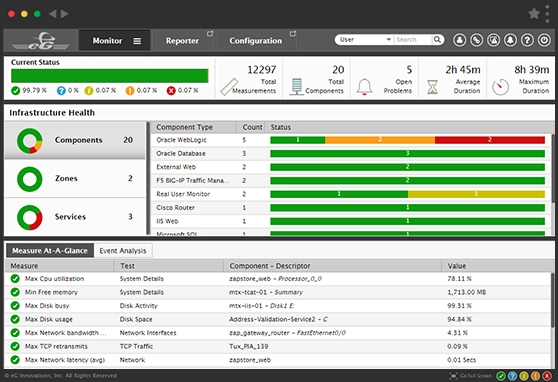
Task: Open Configuration in new window icon
Action: pos(293,33)
